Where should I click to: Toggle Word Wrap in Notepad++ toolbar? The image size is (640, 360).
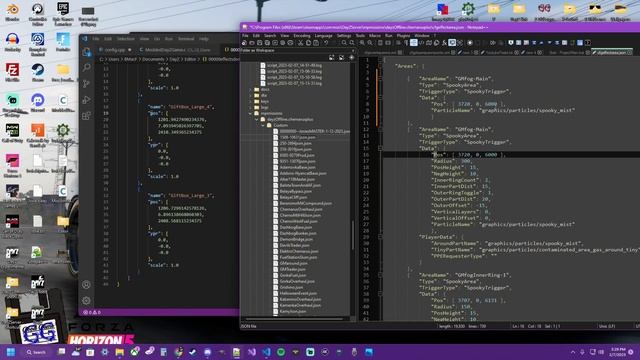click(x=398, y=42)
